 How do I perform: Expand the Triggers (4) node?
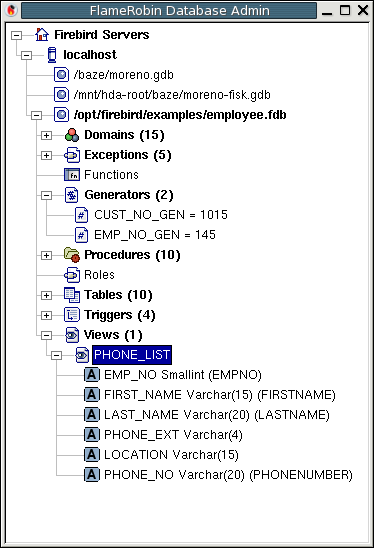point(46,315)
